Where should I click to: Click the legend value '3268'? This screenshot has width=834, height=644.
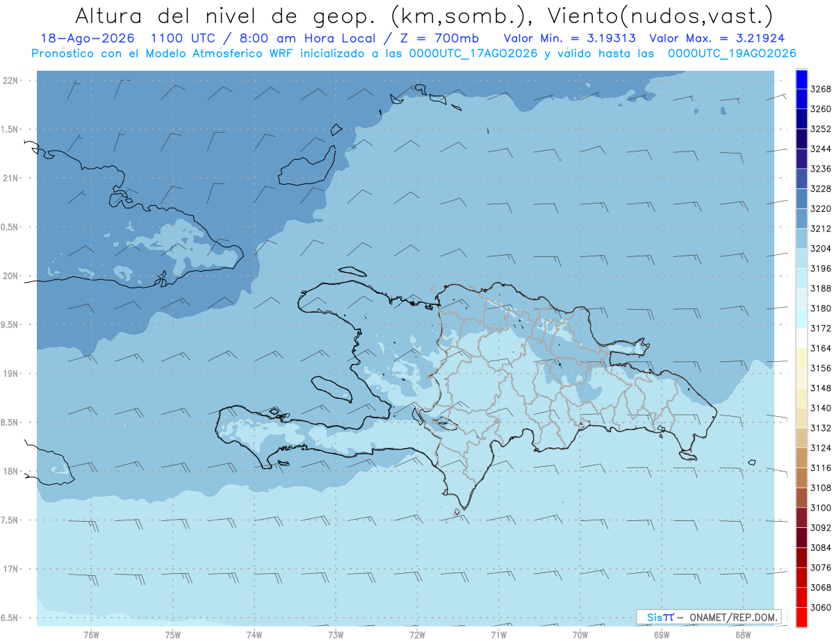pyautogui.click(x=821, y=89)
